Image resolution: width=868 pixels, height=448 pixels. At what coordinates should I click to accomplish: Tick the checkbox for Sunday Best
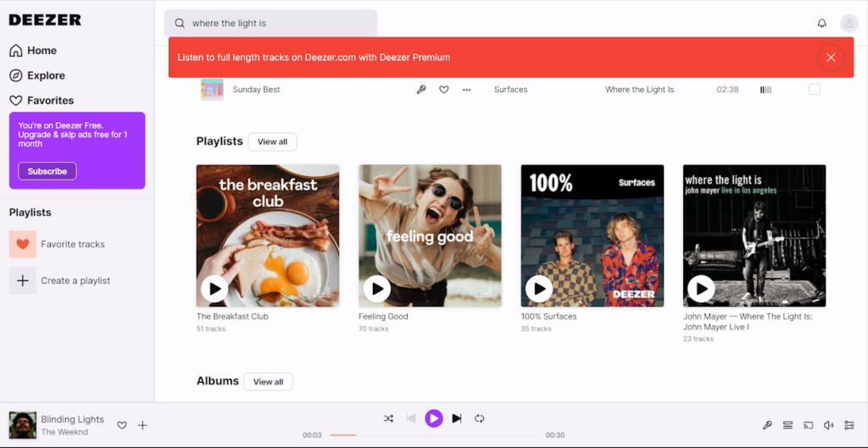[815, 90]
